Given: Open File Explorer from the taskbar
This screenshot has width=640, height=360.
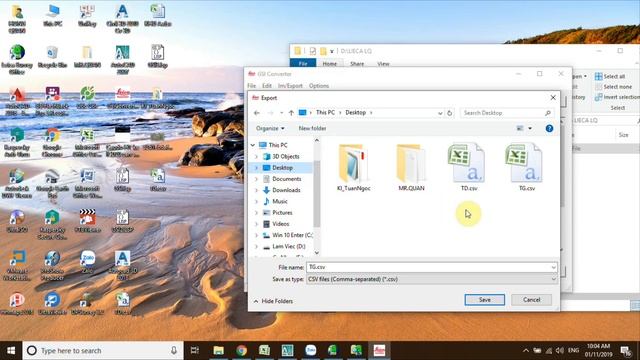Looking at the screenshot, I should click(x=218, y=351).
